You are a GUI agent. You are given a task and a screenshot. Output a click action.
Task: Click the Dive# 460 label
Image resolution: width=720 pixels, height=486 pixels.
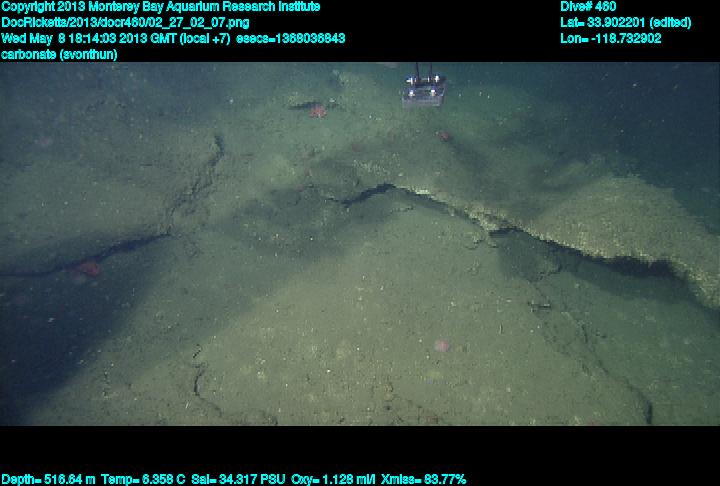[588, 7]
